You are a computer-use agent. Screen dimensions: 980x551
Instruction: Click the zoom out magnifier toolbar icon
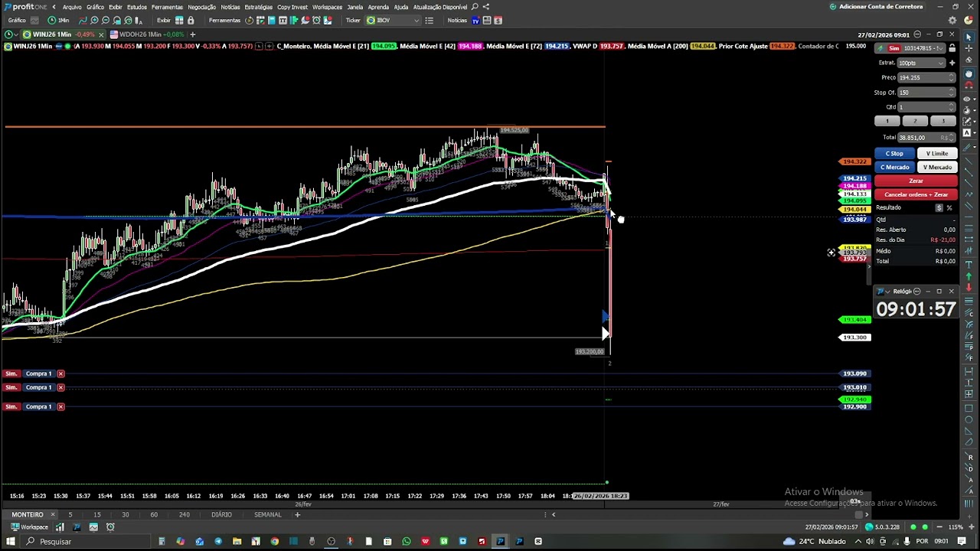coord(106,20)
